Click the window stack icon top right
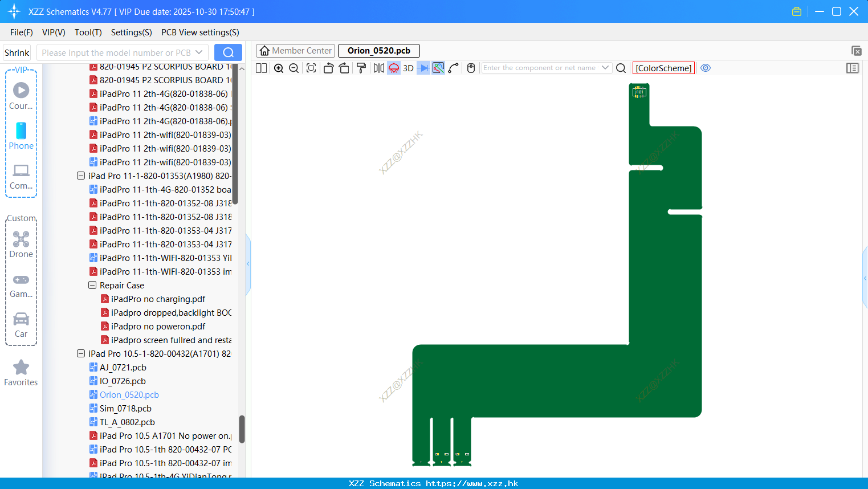868x489 pixels. (x=856, y=51)
